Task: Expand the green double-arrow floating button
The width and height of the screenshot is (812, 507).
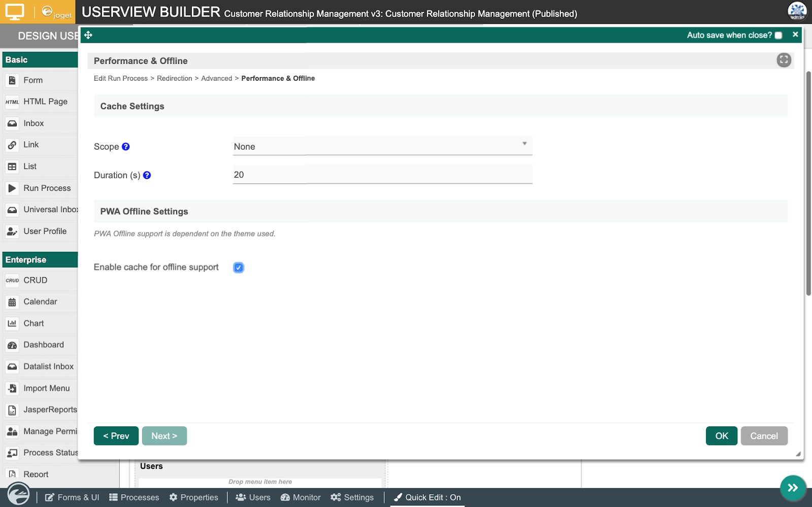Action: (x=793, y=488)
